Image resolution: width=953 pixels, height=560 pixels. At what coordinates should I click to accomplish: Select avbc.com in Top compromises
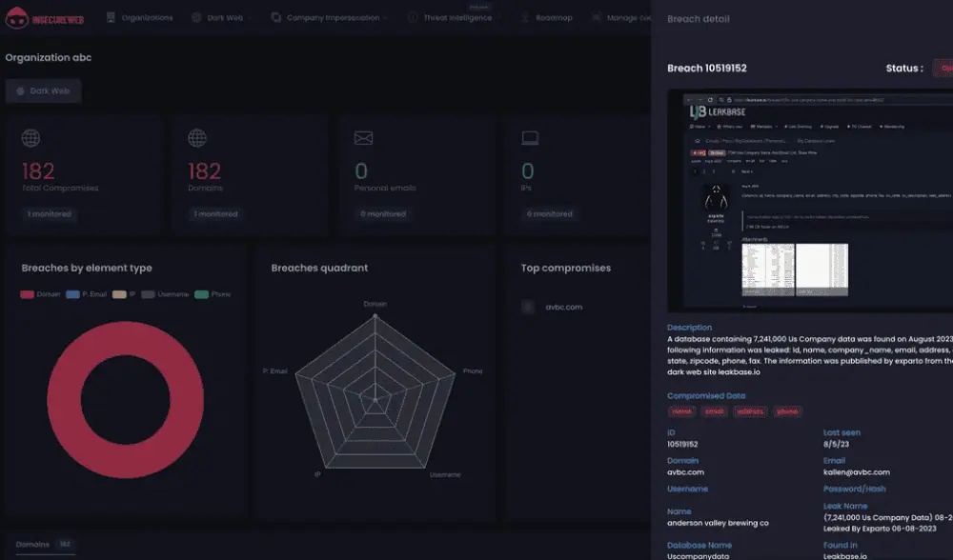[564, 307]
